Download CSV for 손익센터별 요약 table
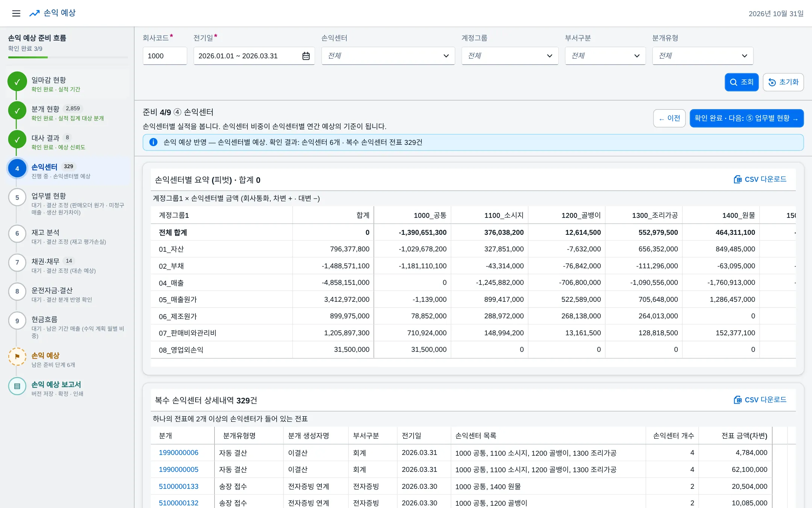 [x=760, y=179]
